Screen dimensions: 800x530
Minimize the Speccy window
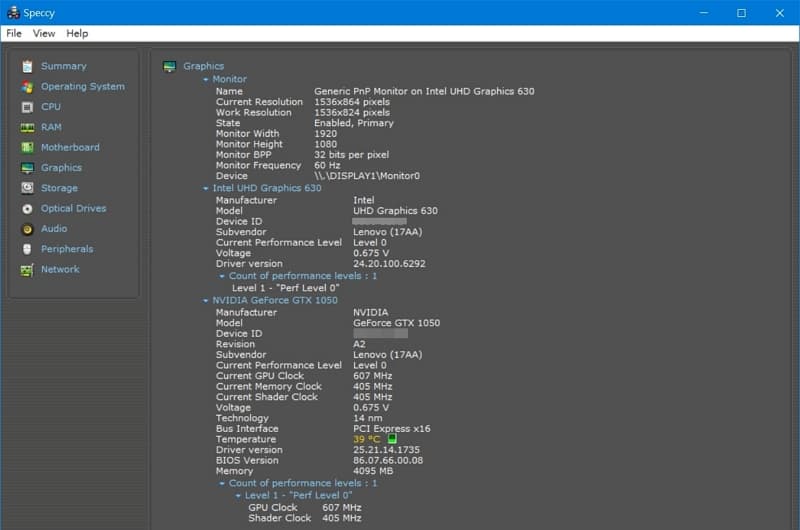coord(704,13)
